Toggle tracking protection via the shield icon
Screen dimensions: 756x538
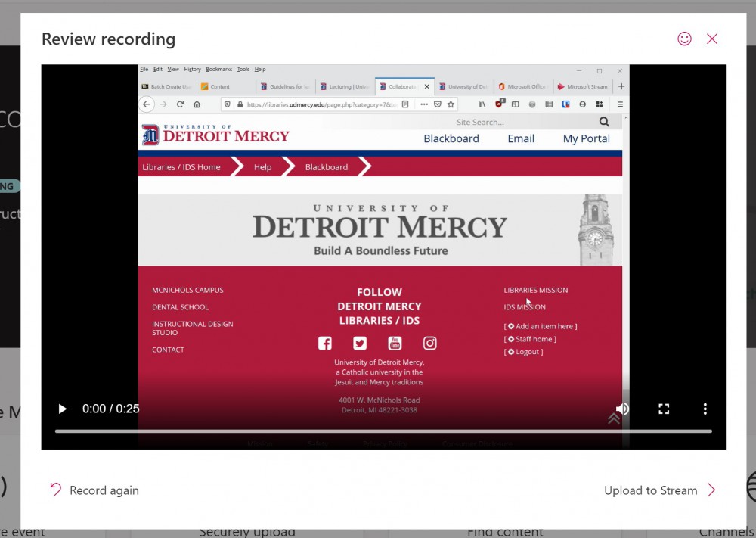tap(228, 104)
